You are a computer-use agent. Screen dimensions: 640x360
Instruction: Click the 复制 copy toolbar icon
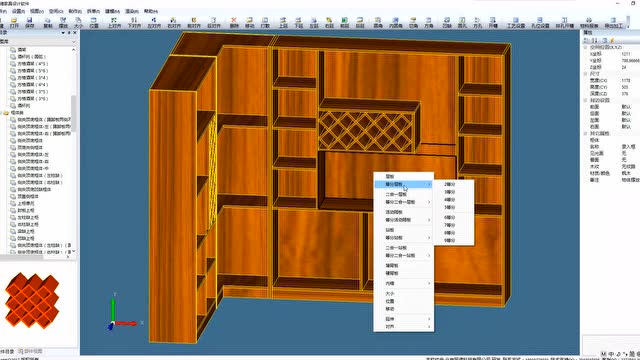click(x=48, y=22)
